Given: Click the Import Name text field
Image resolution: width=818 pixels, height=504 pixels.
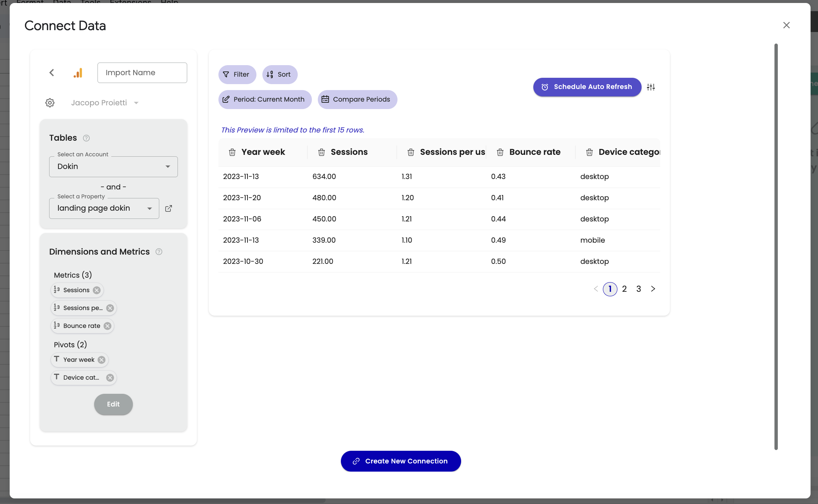Looking at the screenshot, I should [142, 73].
